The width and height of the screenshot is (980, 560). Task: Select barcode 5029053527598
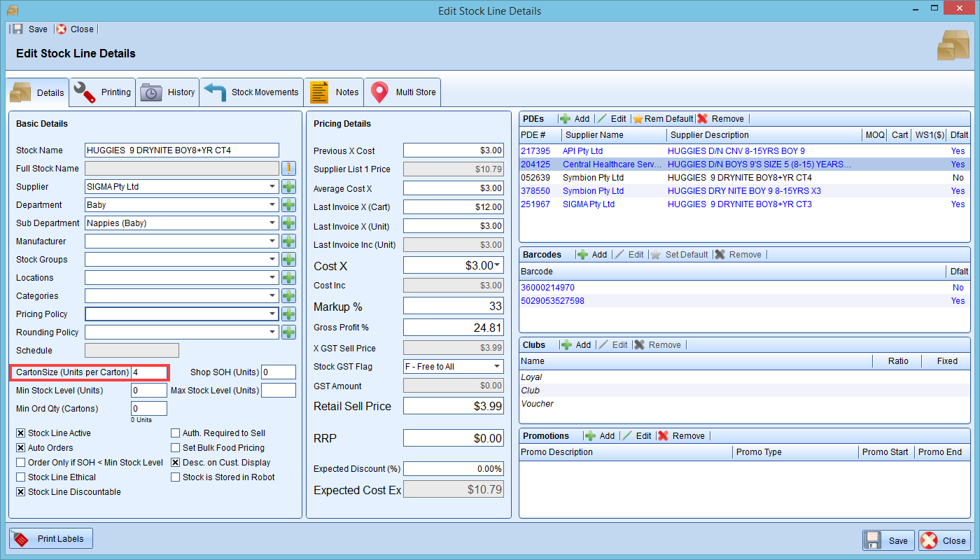pos(744,301)
